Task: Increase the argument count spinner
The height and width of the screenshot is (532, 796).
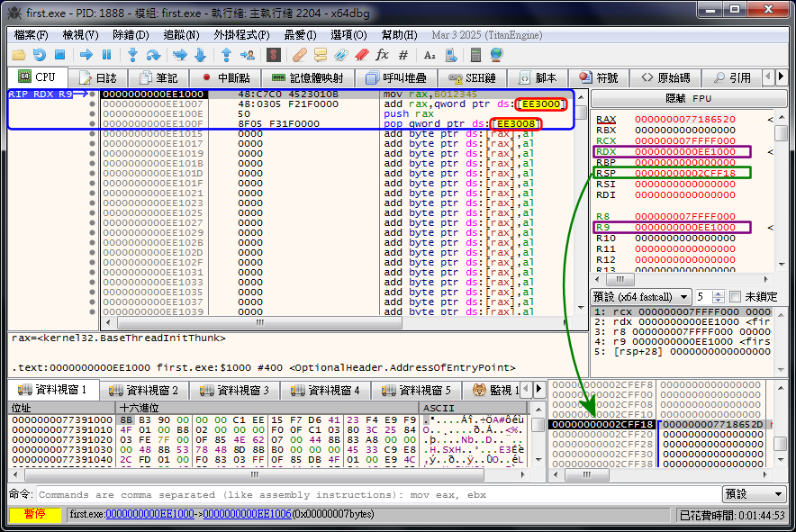Action: click(719, 293)
